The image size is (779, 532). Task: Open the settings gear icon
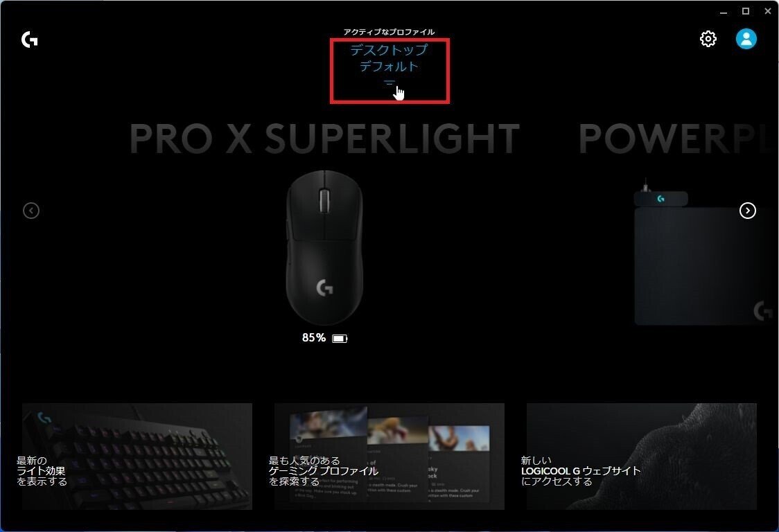click(x=708, y=39)
